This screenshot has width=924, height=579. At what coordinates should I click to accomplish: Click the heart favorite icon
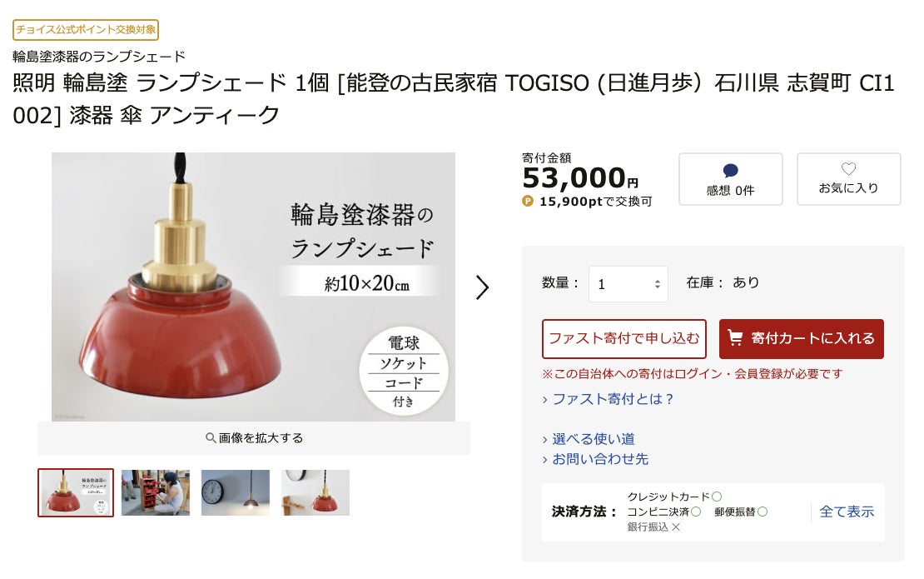click(x=848, y=169)
